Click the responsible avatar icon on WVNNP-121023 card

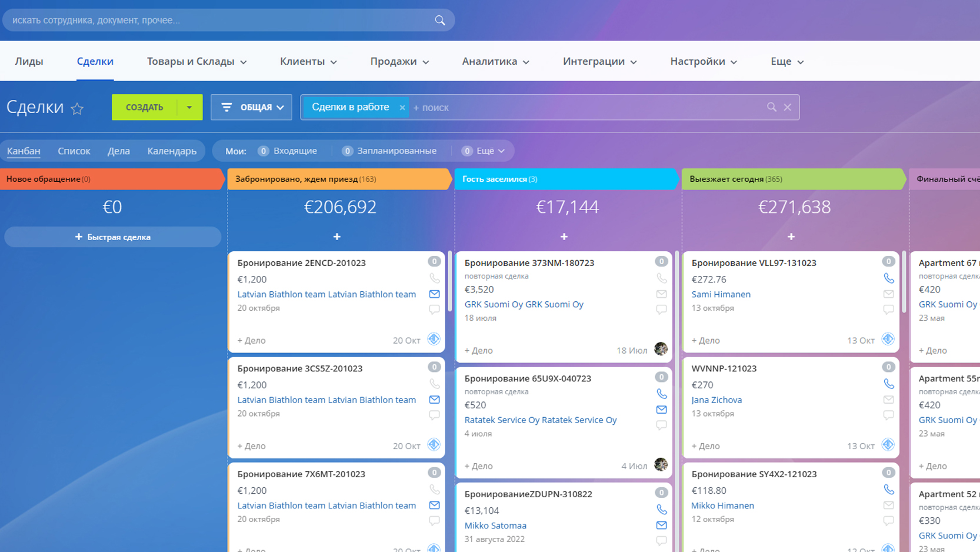tap(888, 445)
